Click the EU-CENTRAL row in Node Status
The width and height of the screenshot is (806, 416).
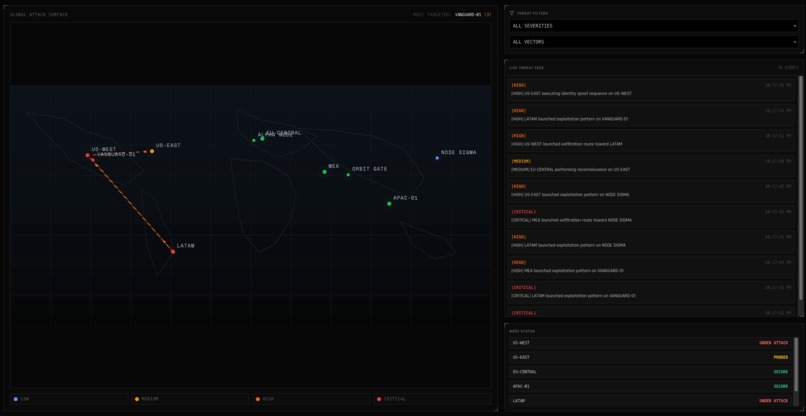pos(651,371)
